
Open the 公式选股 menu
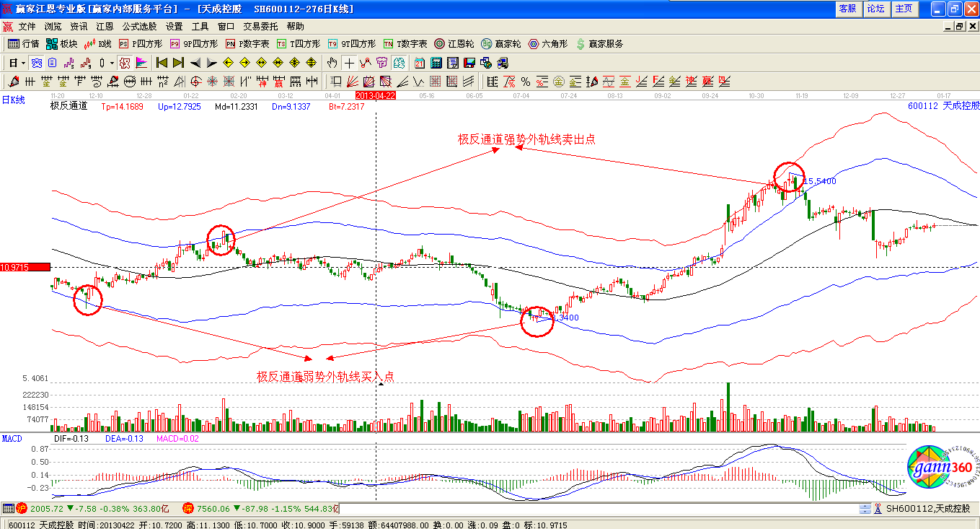138,27
